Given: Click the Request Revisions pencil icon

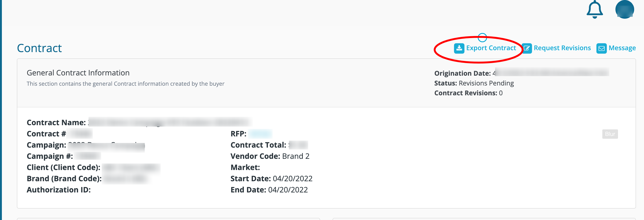Looking at the screenshot, I should tap(527, 48).
